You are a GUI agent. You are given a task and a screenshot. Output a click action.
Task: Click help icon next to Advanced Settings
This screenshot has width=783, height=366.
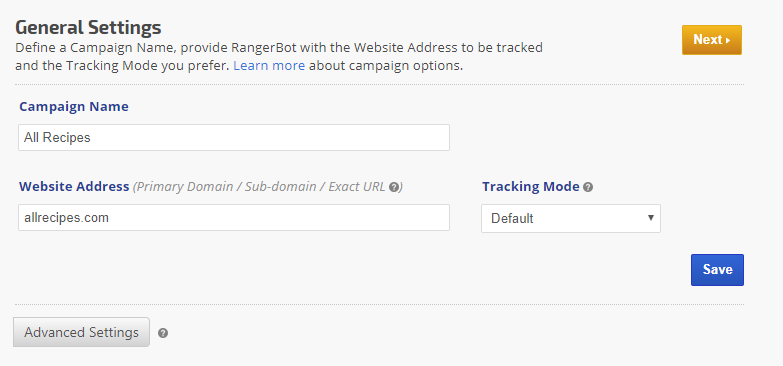[163, 333]
